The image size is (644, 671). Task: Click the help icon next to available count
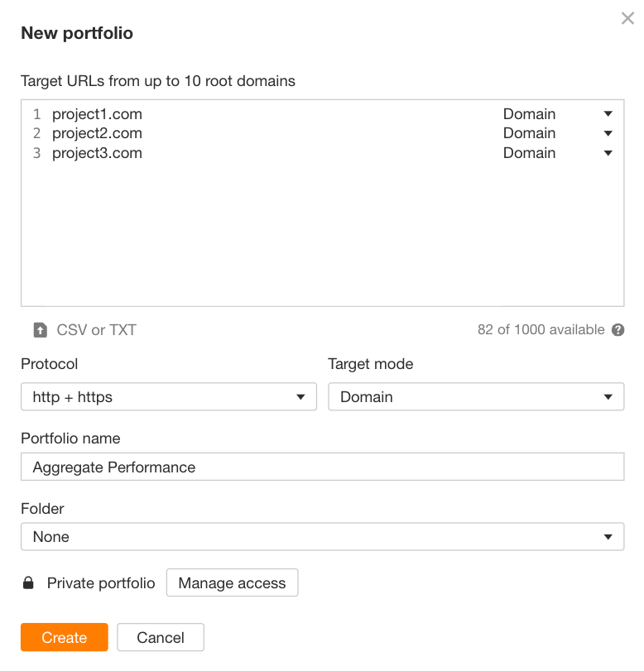tap(618, 329)
